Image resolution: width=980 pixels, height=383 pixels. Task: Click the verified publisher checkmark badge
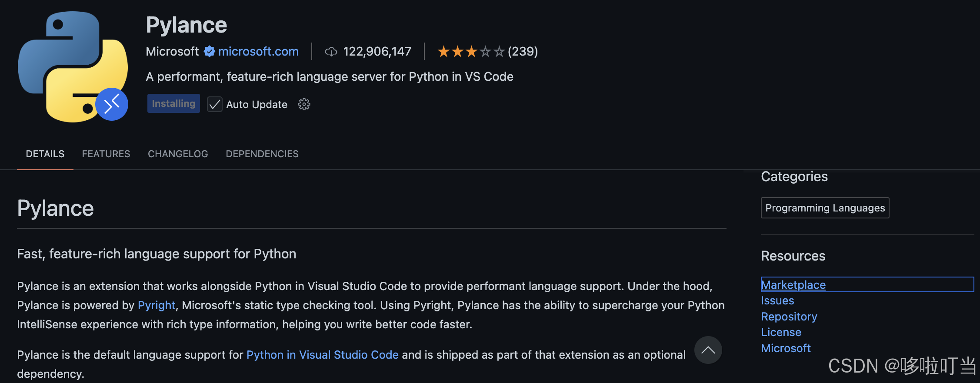click(x=209, y=51)
